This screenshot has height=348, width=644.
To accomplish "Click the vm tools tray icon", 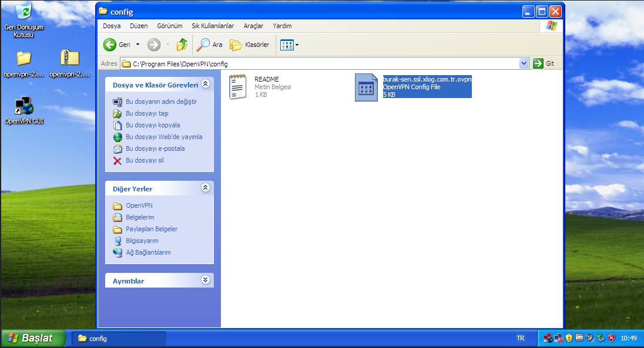I will [x=579, y=338].
